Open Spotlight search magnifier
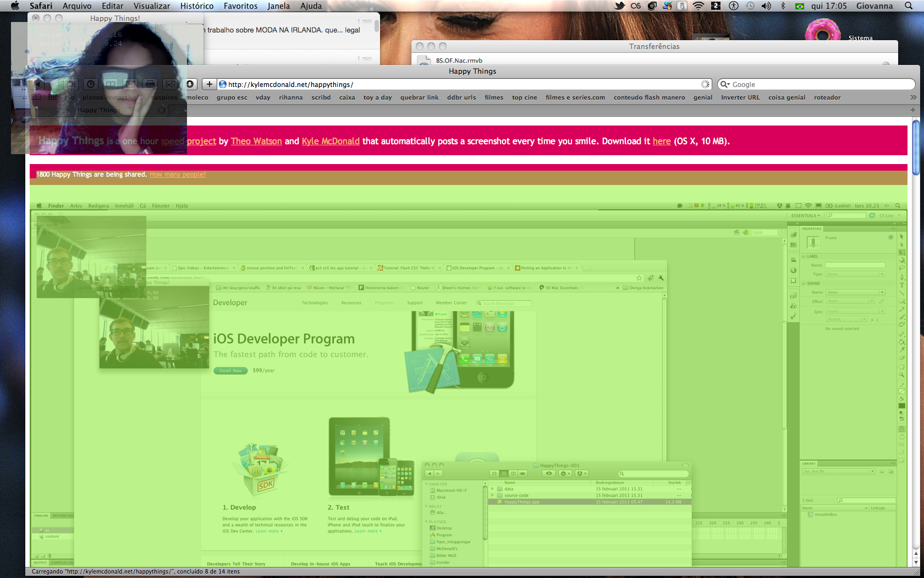Viewport: 924px width, 578px height. point(909,6)
